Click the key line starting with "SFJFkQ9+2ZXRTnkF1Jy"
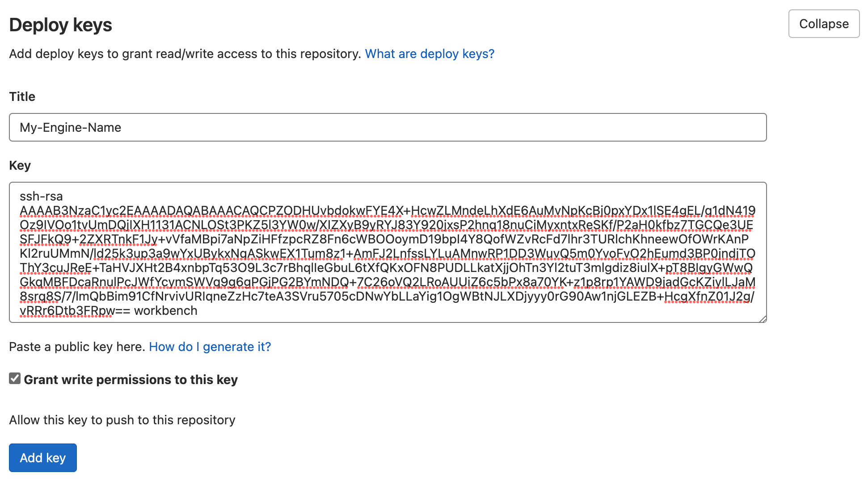The image size is (868, 485). click(383, 239)
